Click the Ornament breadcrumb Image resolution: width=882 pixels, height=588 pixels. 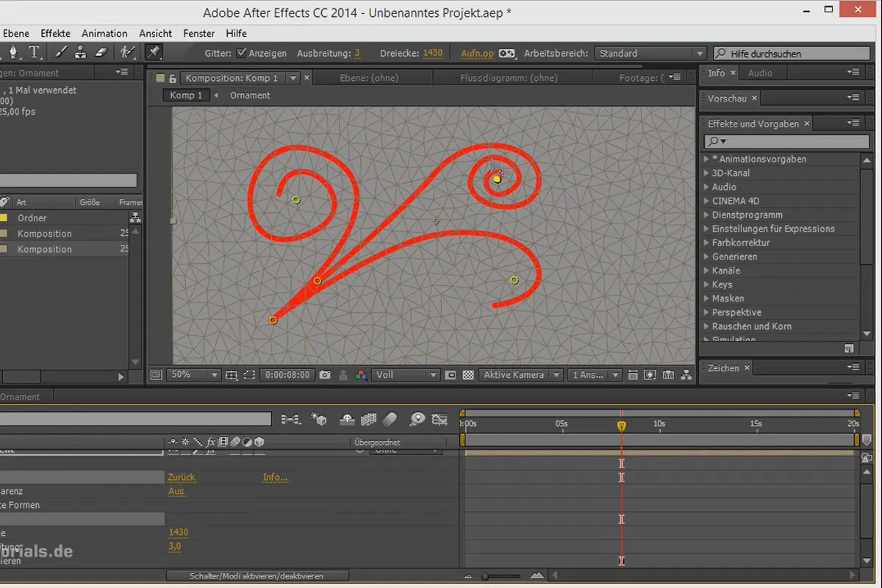[x=250, y=96]
